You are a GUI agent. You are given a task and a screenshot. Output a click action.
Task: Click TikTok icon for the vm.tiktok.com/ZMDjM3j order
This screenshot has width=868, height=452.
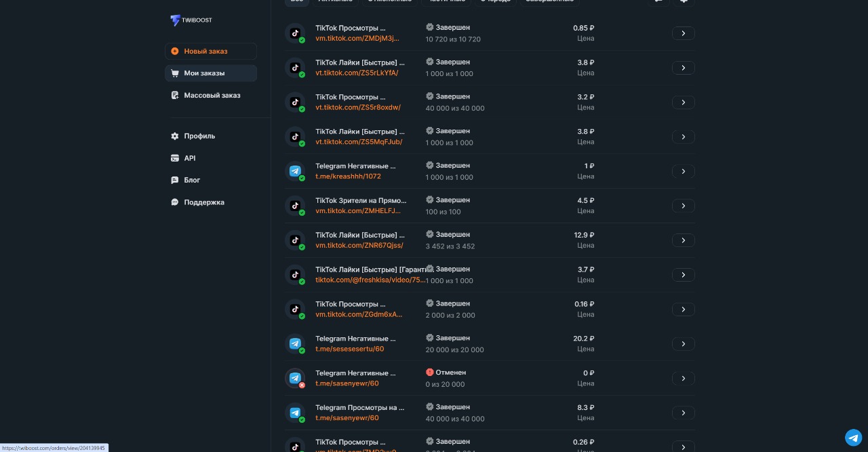295,33
